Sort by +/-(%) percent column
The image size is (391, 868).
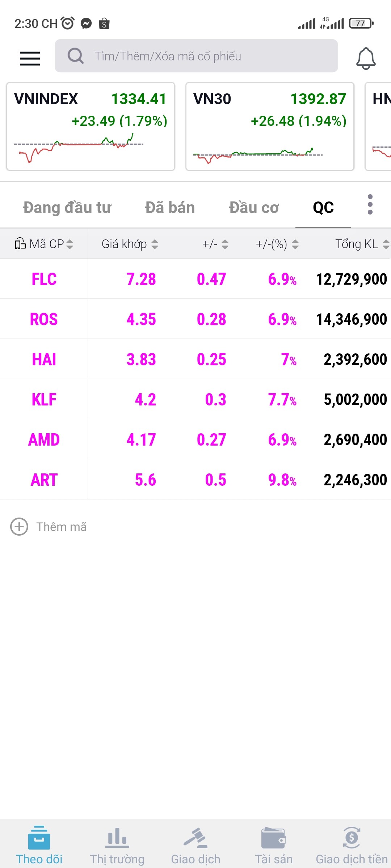pyautogui.click(x=277, y=244)
